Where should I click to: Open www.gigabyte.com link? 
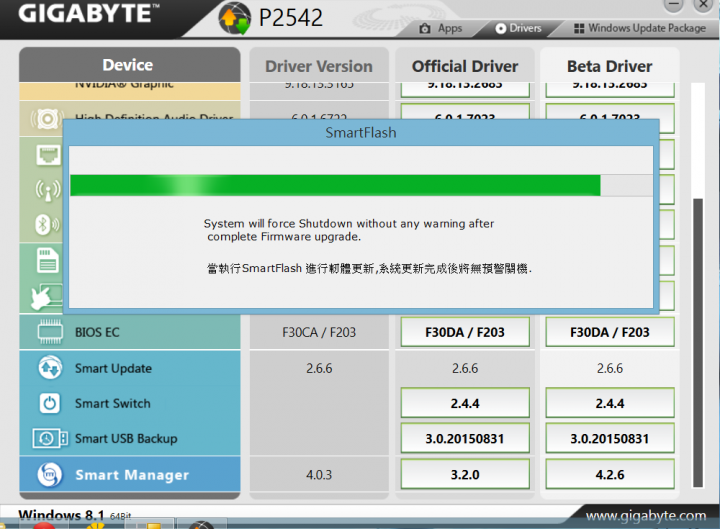(x=646, y=516)
